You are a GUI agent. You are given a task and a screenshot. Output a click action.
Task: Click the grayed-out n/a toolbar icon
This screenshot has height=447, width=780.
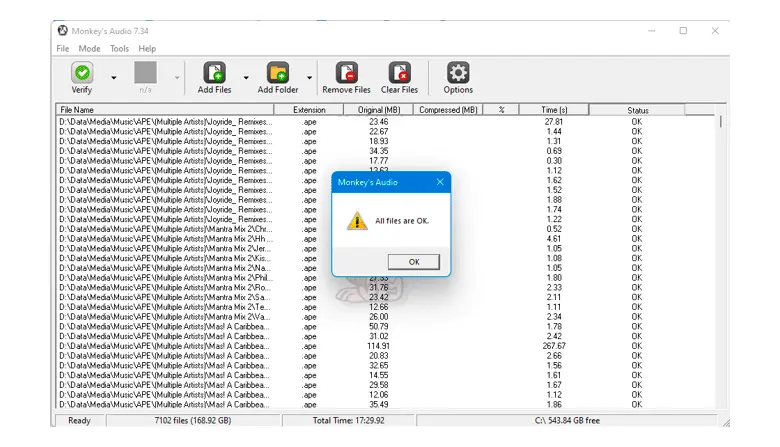point(145,73)
